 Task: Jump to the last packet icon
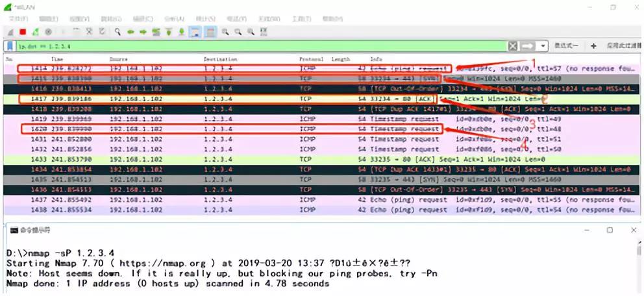[x=182, y=31]
